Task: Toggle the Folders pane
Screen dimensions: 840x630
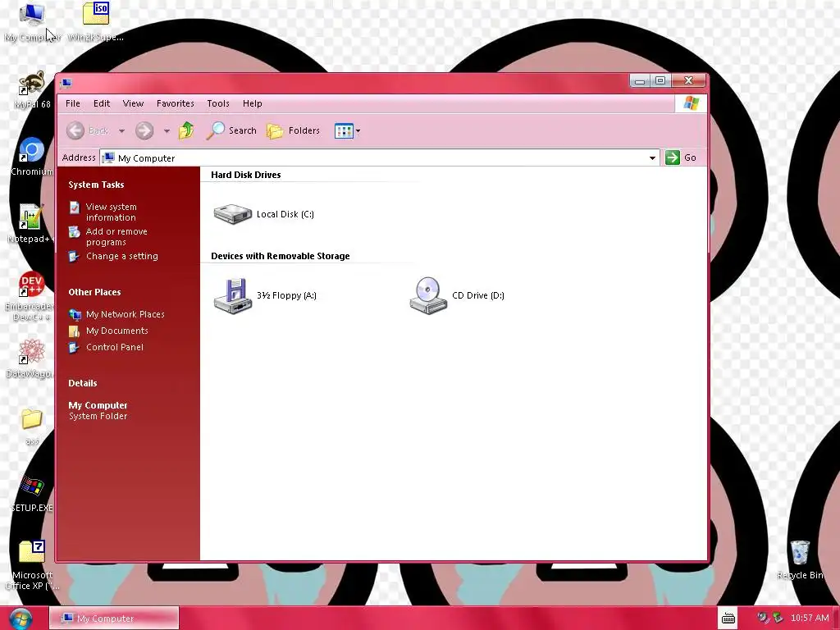Action: [x=294, y=130]
